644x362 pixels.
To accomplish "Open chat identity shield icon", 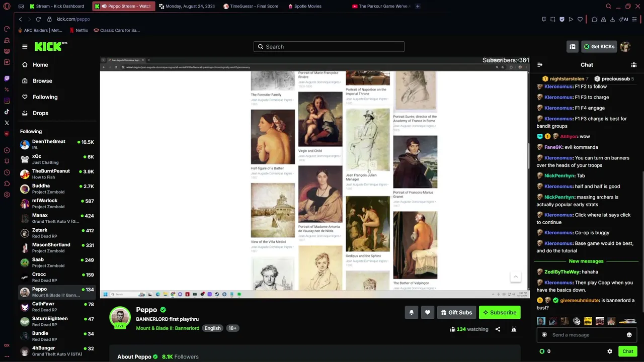I will tap(544, 335).
